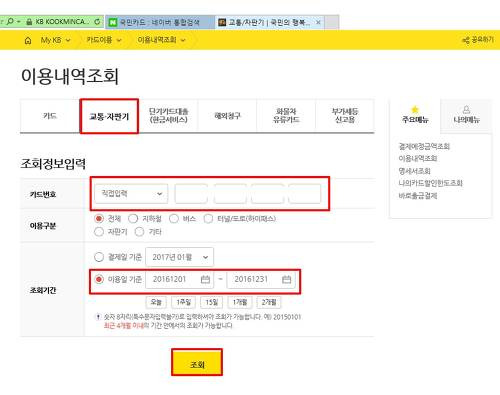Screen dimensions: 500x395
Task: Open the 2017년 01월 month dropdown
Action: tap(179, 257)
